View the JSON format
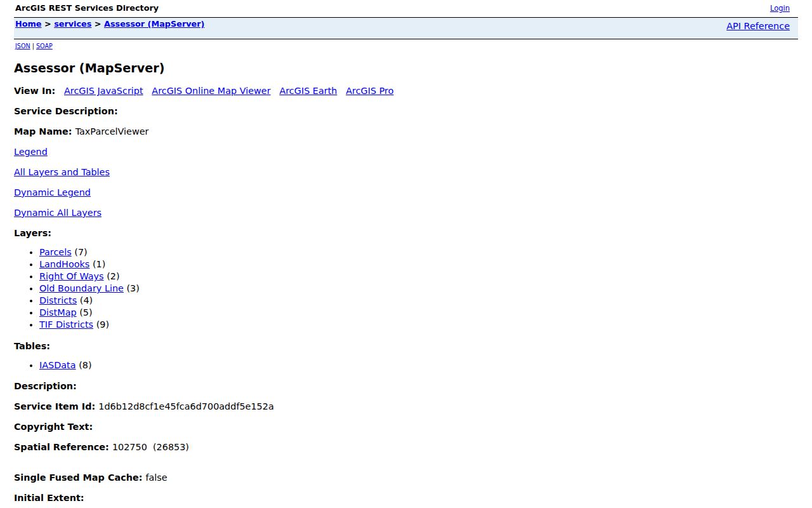The height and width of the screenshot is (508, 812). (x=23, y=46)
